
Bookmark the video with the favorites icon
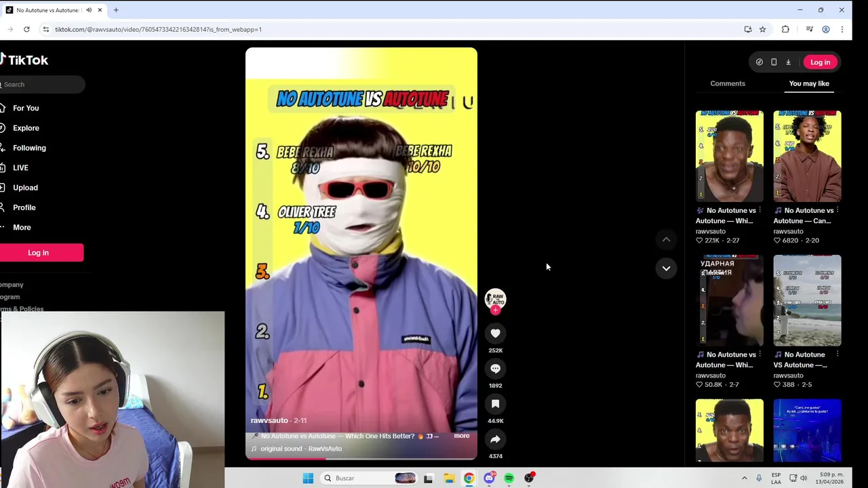point(495,404)
